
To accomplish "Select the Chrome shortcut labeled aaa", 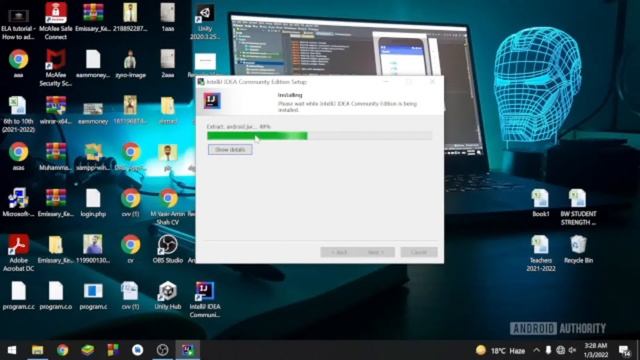I will [18, 64].
